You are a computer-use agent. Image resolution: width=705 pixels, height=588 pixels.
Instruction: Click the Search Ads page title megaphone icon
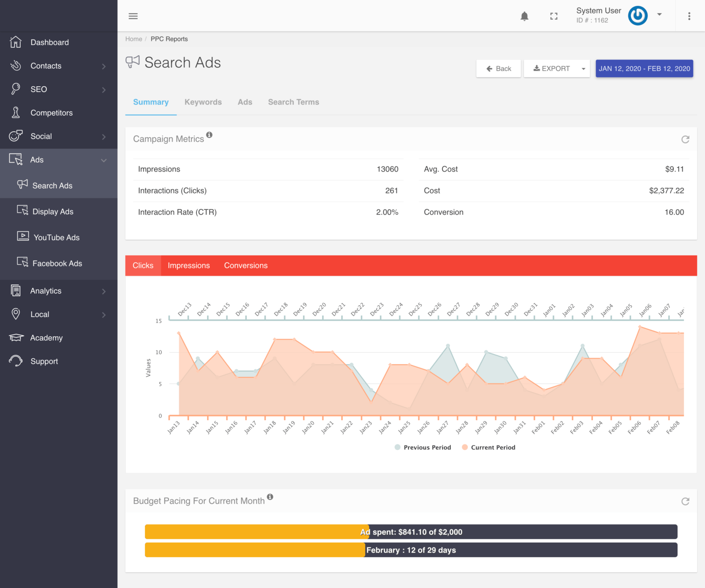point(133,61)
